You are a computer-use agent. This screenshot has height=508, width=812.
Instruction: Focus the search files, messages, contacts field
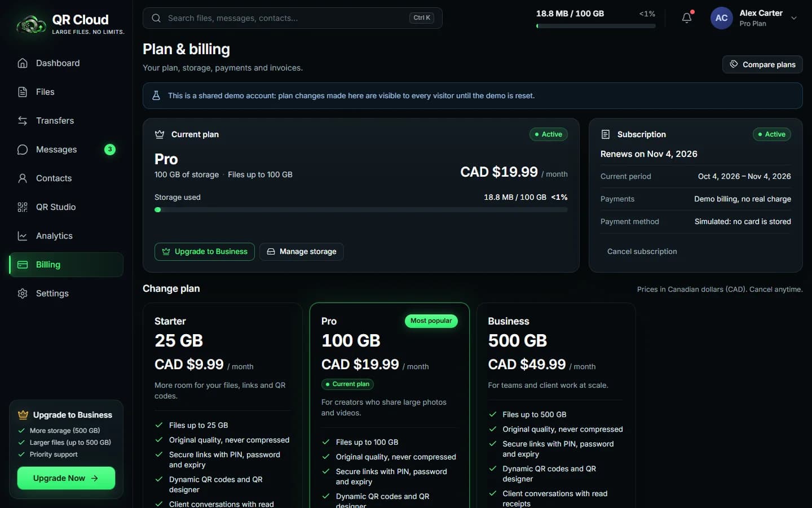293,18
